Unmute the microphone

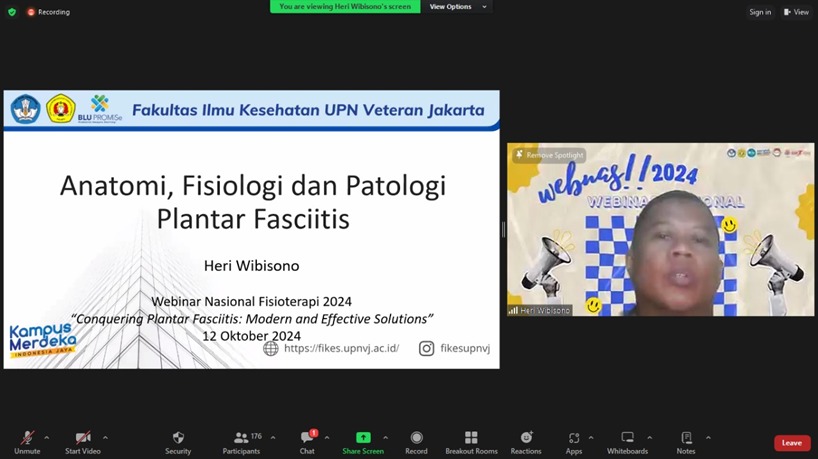[27, 442]
